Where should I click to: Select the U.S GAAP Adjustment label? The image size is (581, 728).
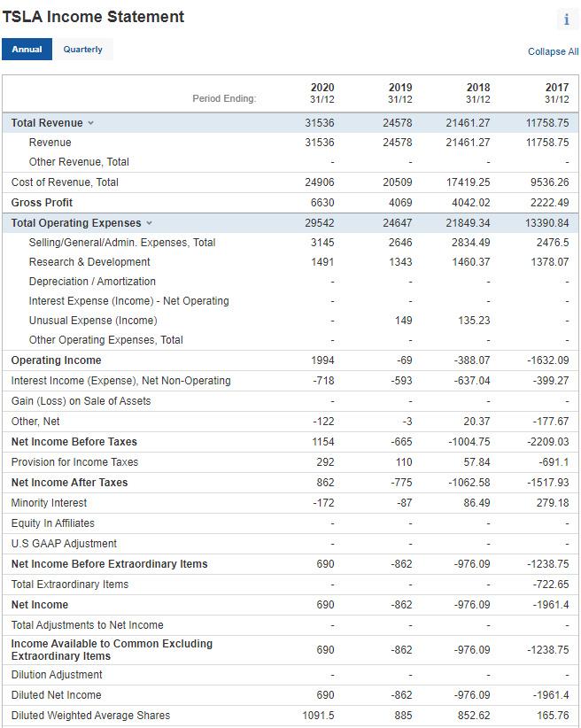tap(64, 545)
